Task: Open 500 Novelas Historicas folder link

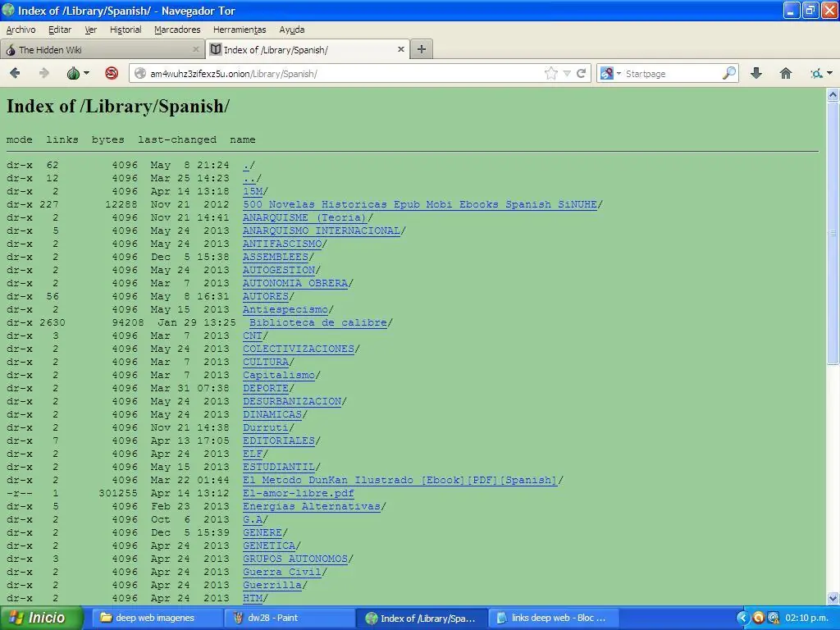Action: point(419,204)
